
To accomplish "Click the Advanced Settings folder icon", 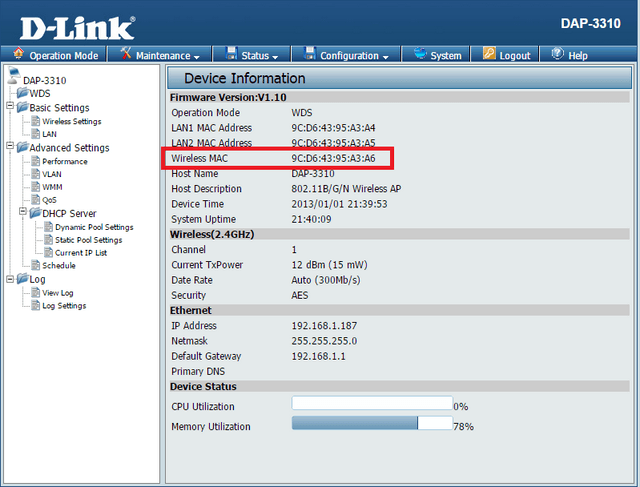I will pos(23,147).
